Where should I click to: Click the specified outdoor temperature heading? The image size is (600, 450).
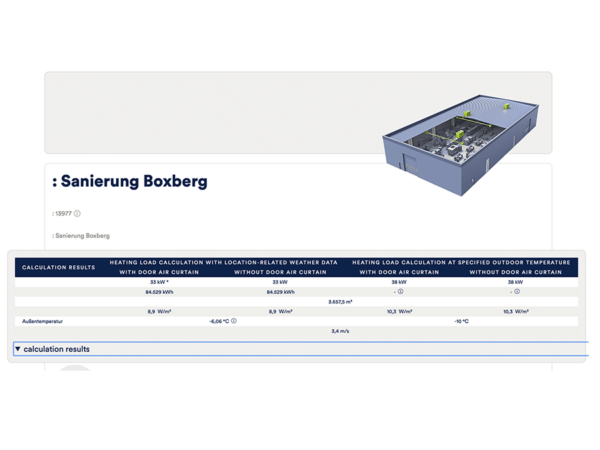pos(461,262)
